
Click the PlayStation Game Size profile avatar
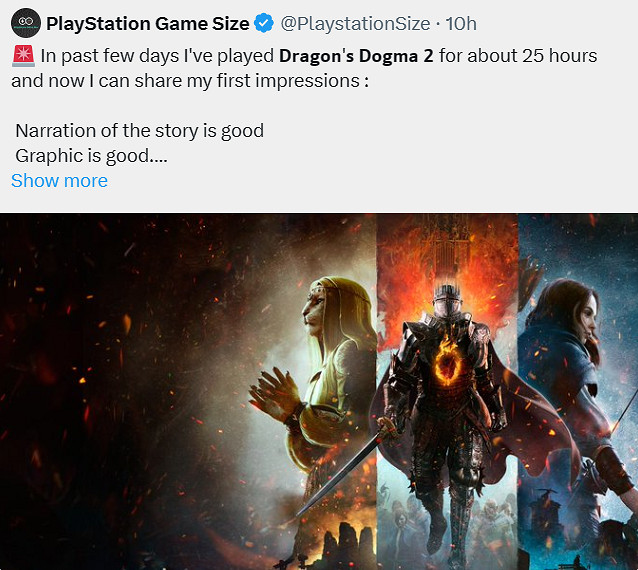pyautogui.click(x=26, y=23)
